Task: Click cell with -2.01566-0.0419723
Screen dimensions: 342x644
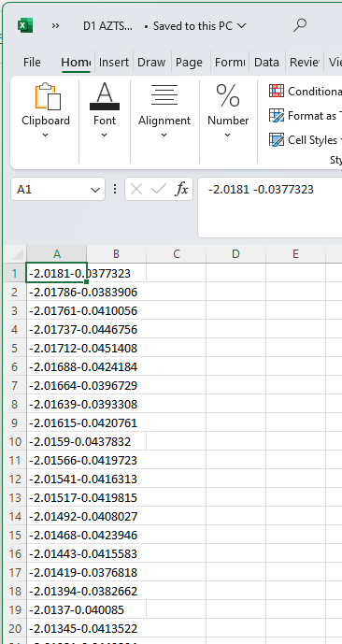Action: pos(57,461)
